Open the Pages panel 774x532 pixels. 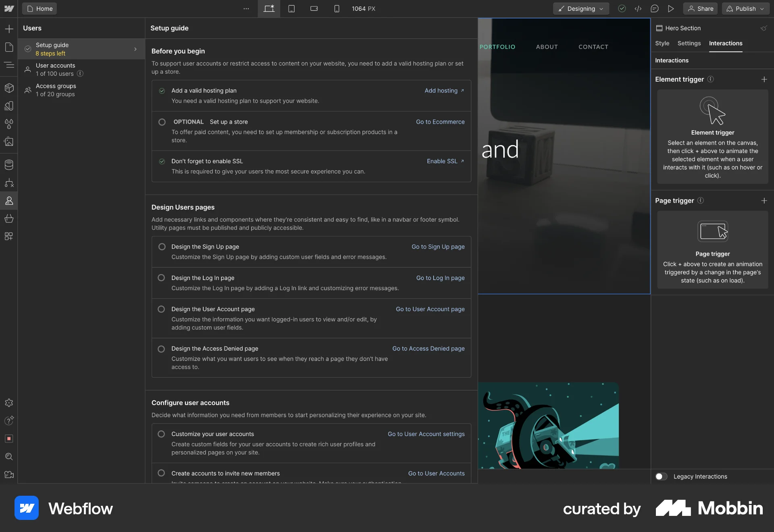[9, 47]
